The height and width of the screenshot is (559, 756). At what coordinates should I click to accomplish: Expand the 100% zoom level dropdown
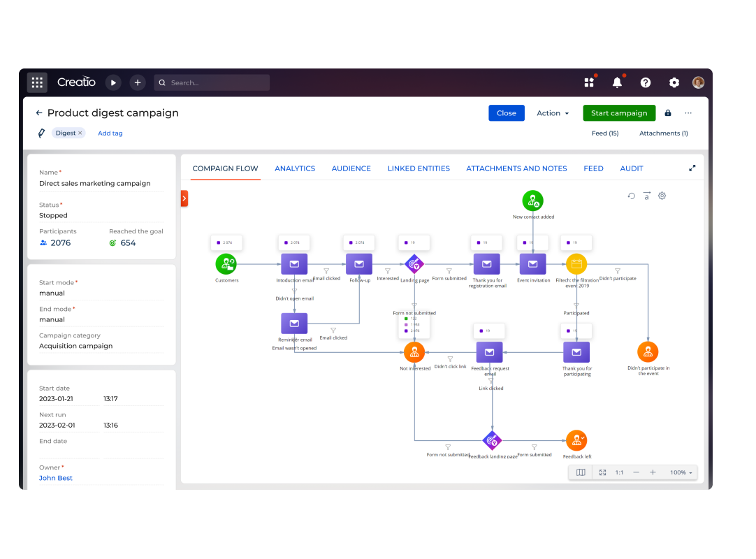point(681,472)
